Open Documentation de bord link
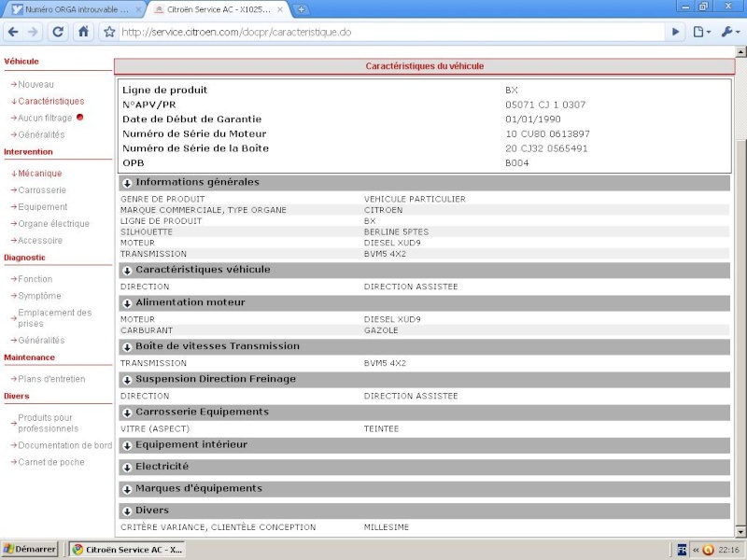747x560 pixels. (x=64, y=445)
